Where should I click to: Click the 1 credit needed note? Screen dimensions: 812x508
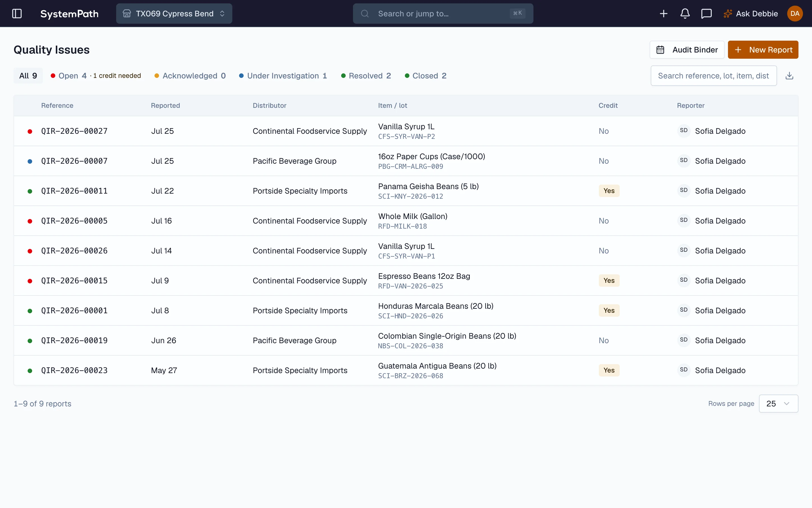(x=117, y=76)
